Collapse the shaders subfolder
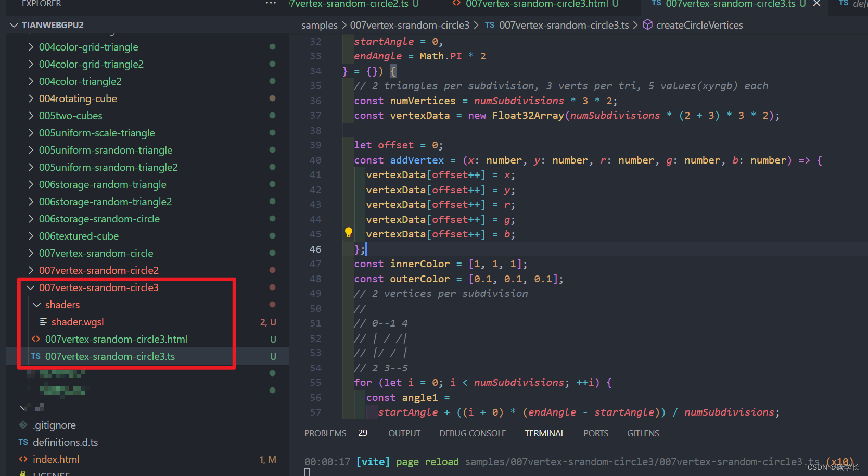 pos(37,305)
